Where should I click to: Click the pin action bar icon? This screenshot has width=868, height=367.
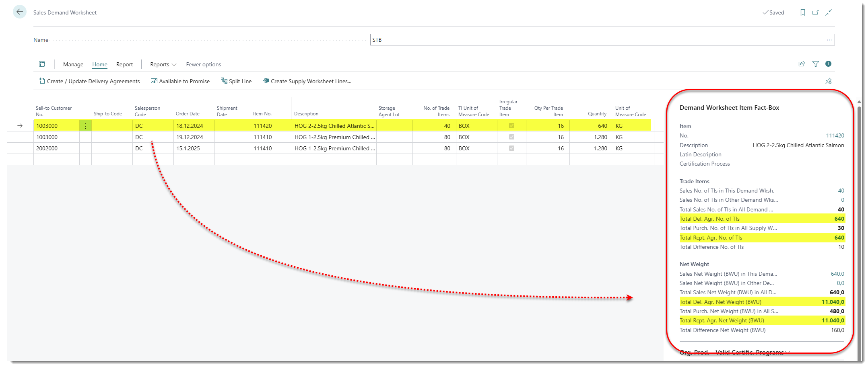pos(828,81)
